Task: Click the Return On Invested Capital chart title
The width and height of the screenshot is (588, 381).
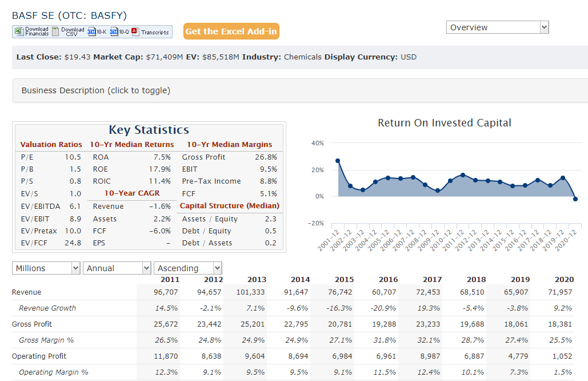Action: [x=445, y=123]
